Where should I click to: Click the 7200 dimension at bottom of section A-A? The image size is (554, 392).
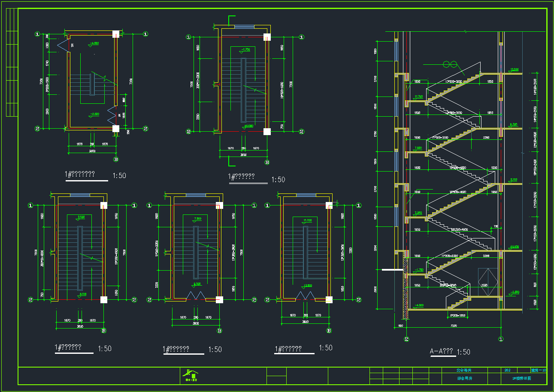pyautogui.click(x=453, y=326)
